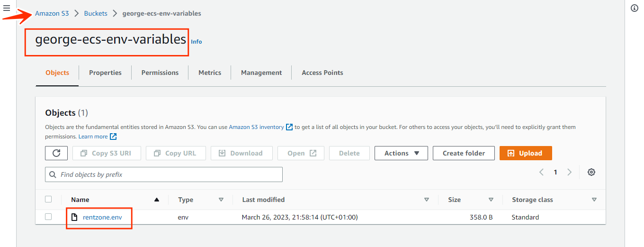Viewport: 644px width, 247px height.
Task: Check the rentzone.env row checkbox
Action: click(x=48, y=217)
